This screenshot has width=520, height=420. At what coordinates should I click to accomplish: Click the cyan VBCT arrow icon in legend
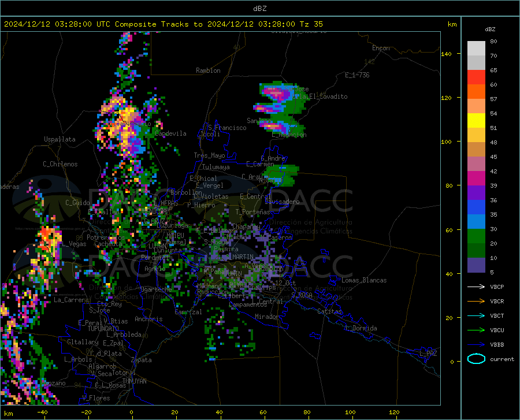point(476,315)
